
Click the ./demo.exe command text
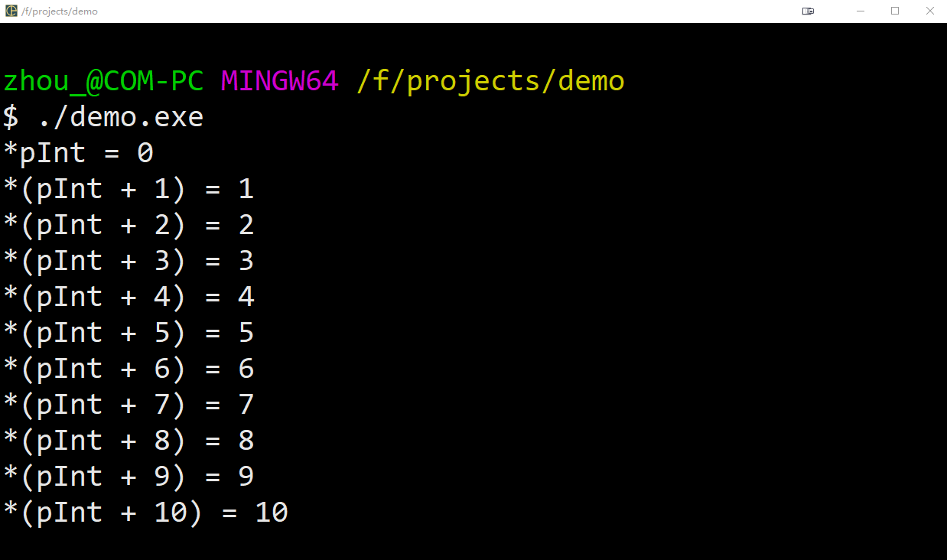point(120,117)
